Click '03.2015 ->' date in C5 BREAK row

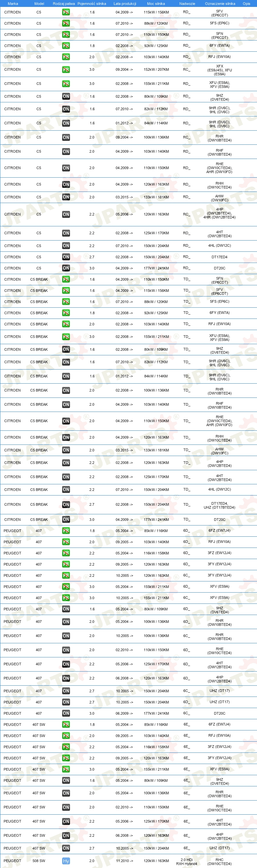124,450
